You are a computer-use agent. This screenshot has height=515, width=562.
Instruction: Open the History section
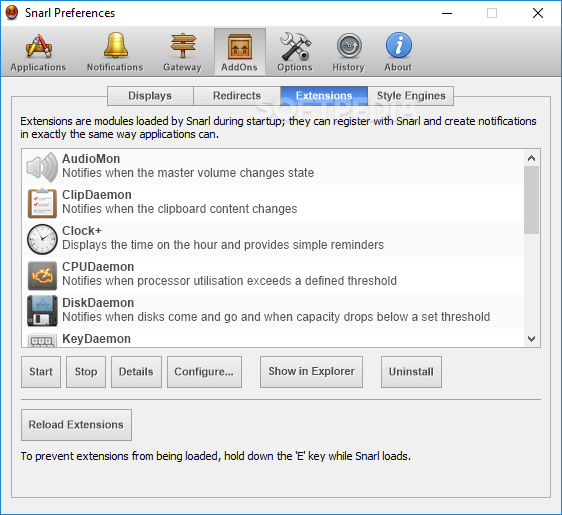pos(348,52)
